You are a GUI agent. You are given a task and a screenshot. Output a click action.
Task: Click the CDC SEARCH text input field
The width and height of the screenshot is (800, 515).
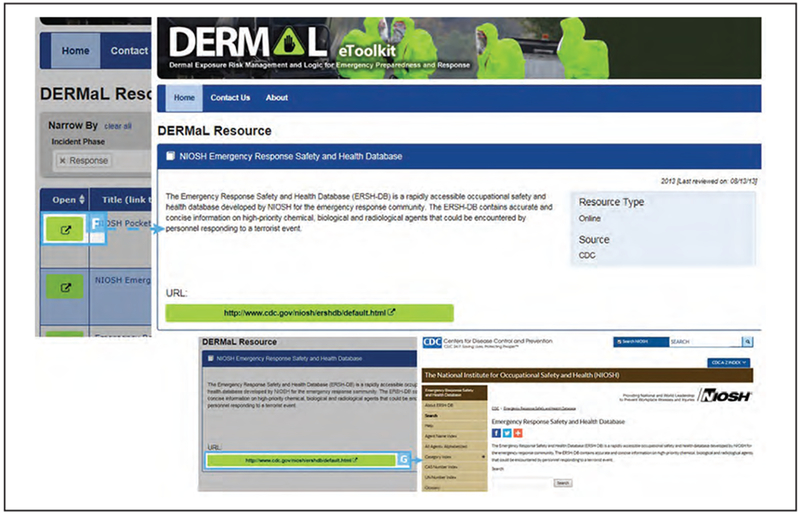pyautogui.click(x=703, y=342)
